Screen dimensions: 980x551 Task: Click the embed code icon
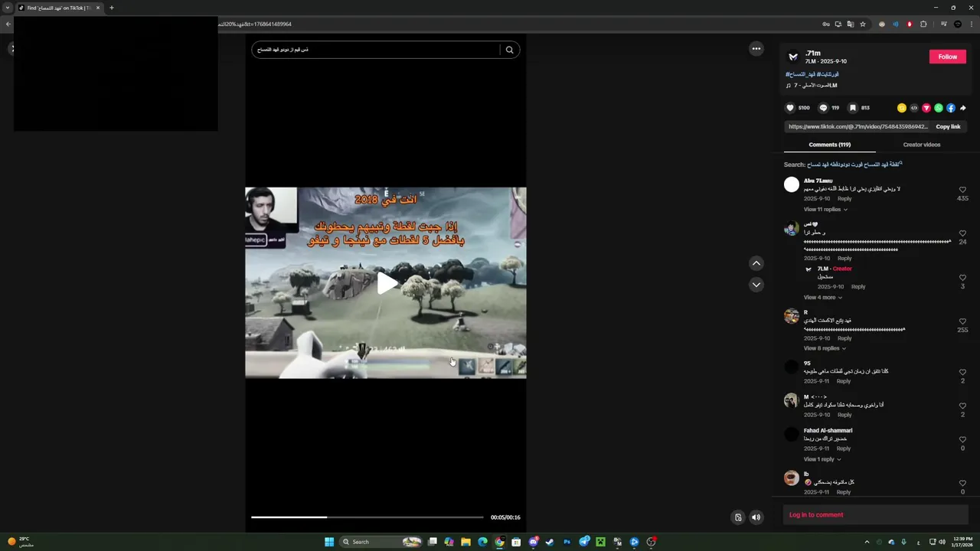[914, 108]
